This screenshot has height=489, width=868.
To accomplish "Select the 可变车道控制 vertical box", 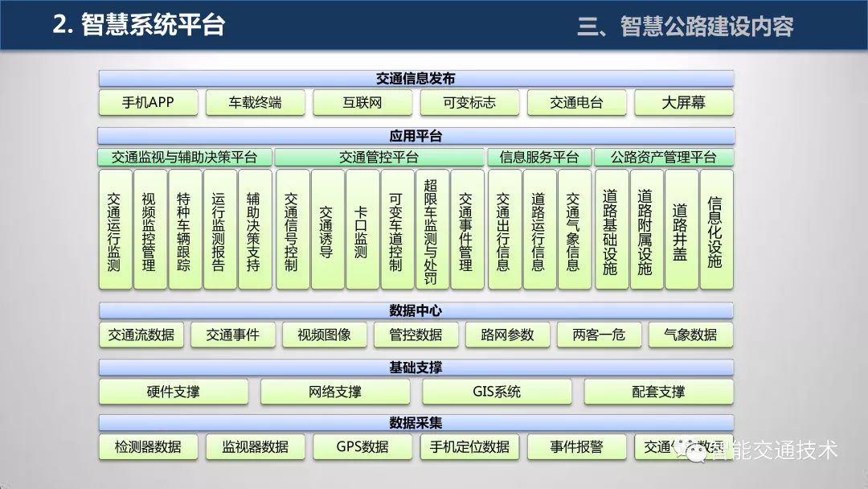I will [x=397, y=229].
